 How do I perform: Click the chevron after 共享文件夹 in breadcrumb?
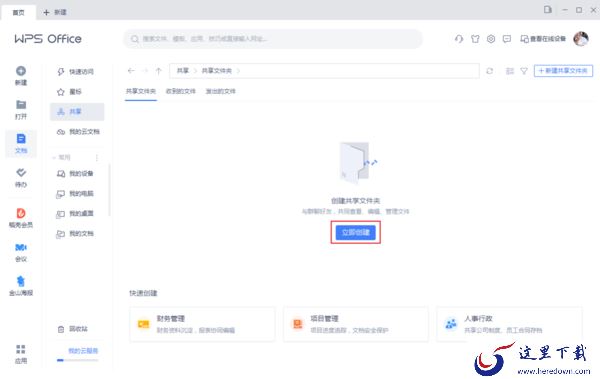click(x=238, y=71)
